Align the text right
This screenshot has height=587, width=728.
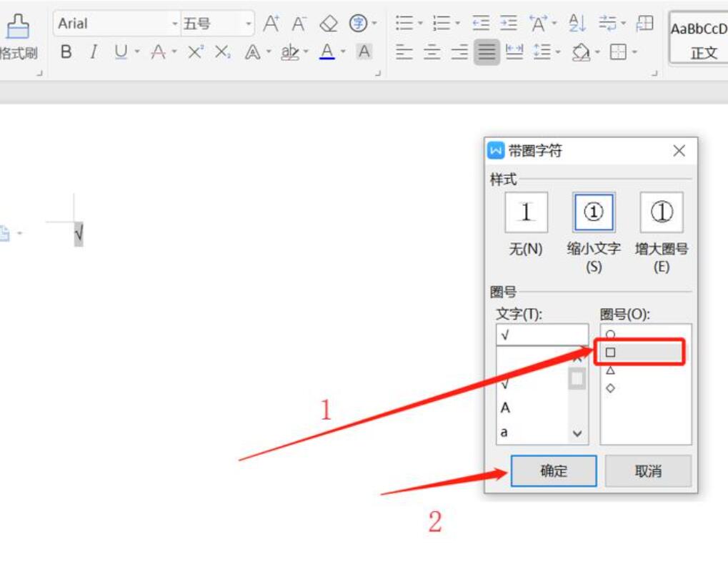coord(459,51)
